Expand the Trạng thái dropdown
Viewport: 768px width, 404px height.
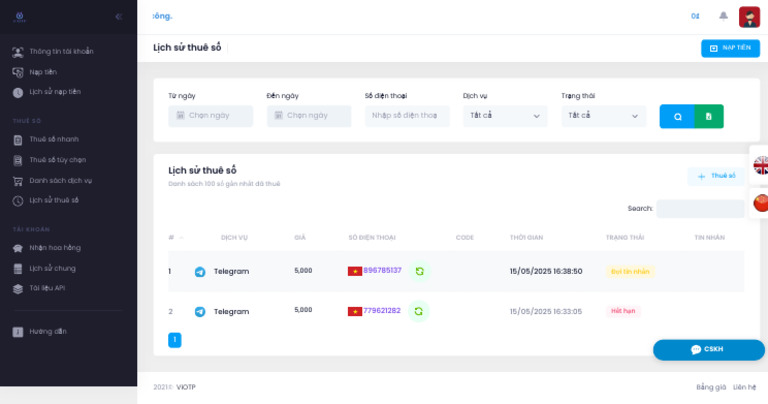(603, 116)
